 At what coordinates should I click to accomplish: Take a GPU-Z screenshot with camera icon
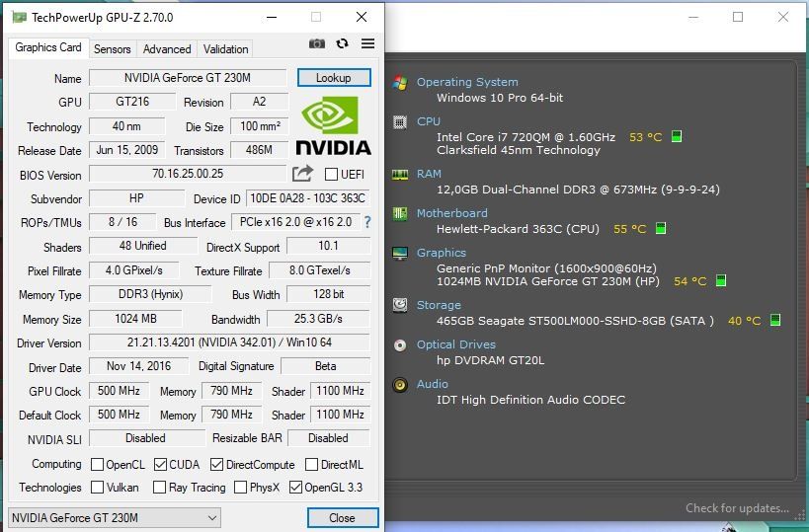pyautogui.click(x=317, y=43)
